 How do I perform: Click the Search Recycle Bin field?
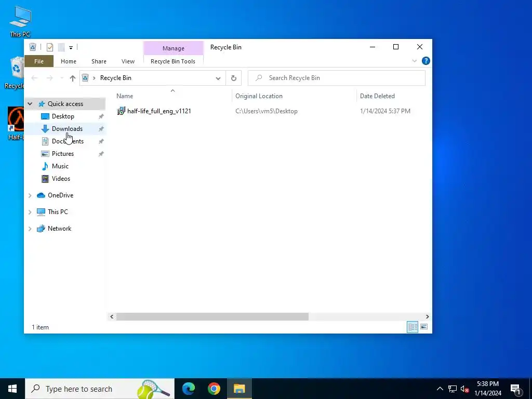click(337, 78)
